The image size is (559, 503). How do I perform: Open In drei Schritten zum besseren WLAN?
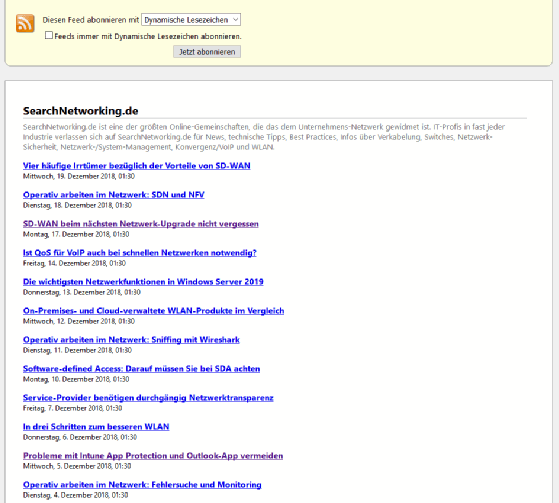point(96,427)
